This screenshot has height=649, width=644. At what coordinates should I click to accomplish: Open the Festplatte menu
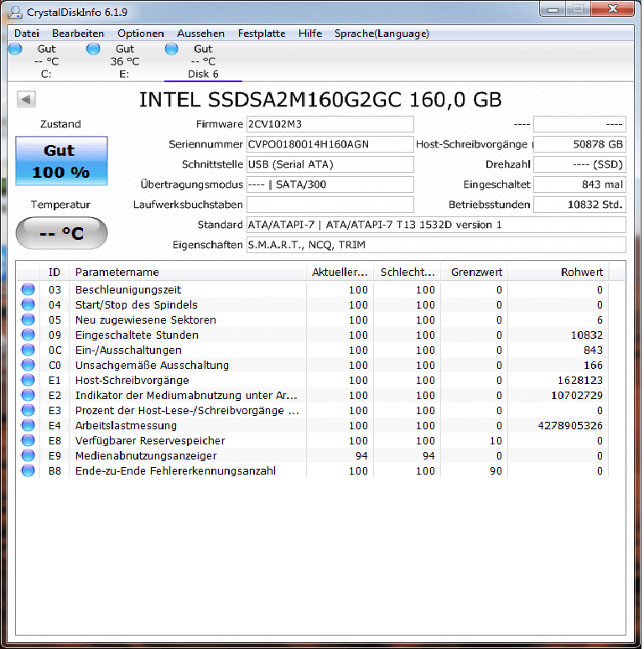click(x=262, y=34)
